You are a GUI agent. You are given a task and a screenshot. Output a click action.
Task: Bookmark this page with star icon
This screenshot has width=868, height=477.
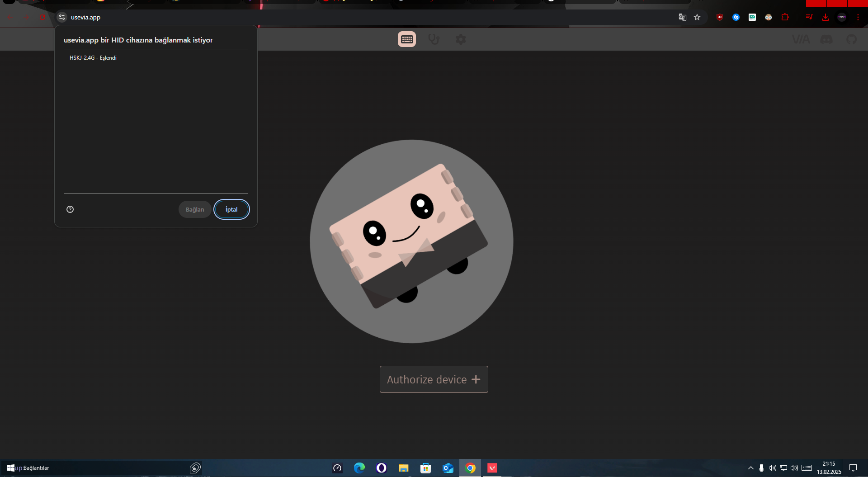[x=697, y=17]
